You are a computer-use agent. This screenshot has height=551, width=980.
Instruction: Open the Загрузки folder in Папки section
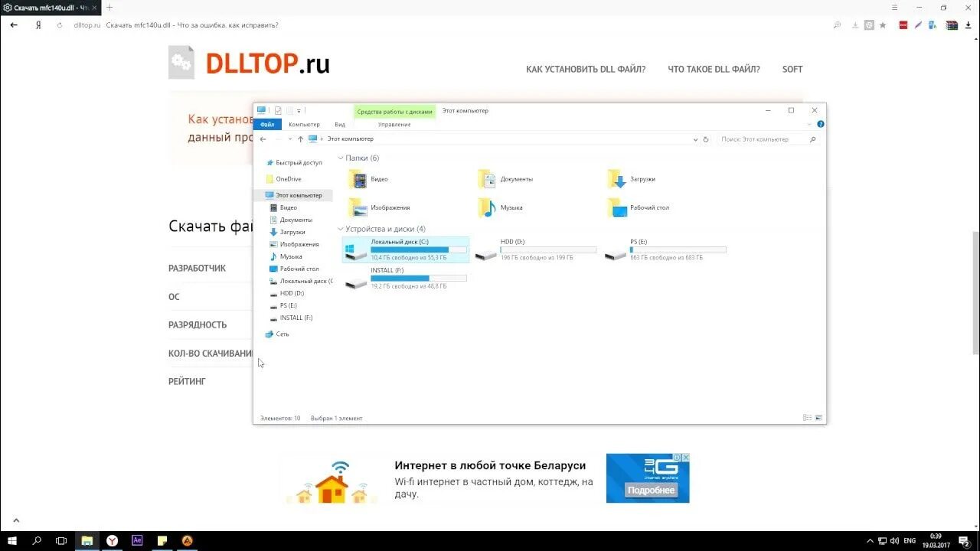pos(631,179)
